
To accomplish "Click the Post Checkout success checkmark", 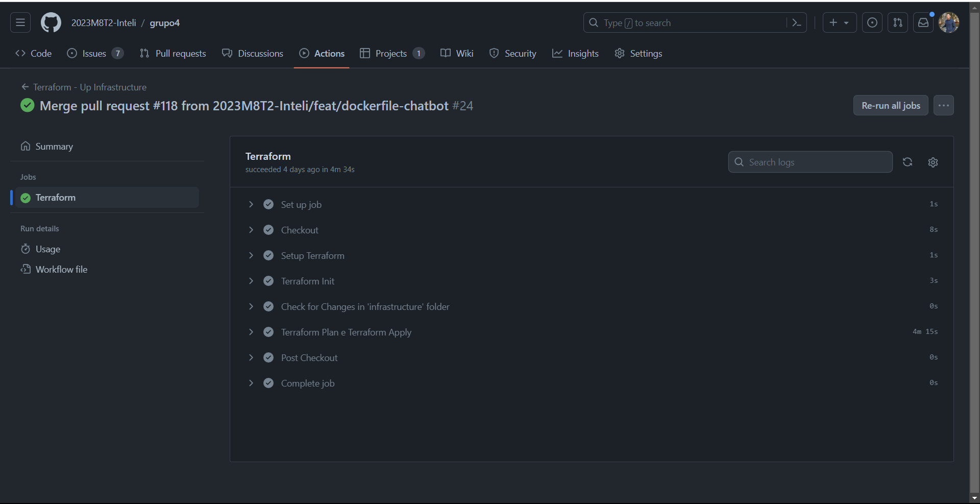I will coord(268,357).
